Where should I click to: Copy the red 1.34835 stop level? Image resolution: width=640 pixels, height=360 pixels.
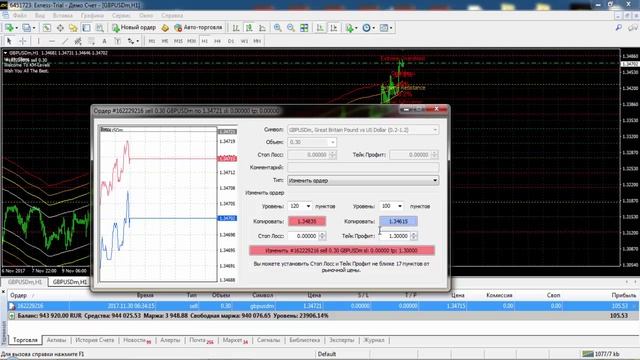[307, 221]
